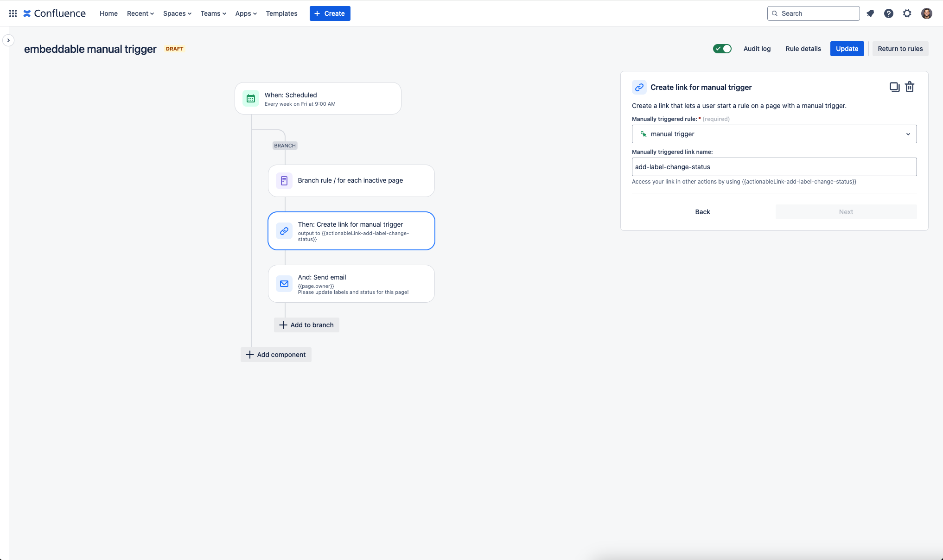Toggle the rule enabled switch
943x560 pixels.
point(722,49)
